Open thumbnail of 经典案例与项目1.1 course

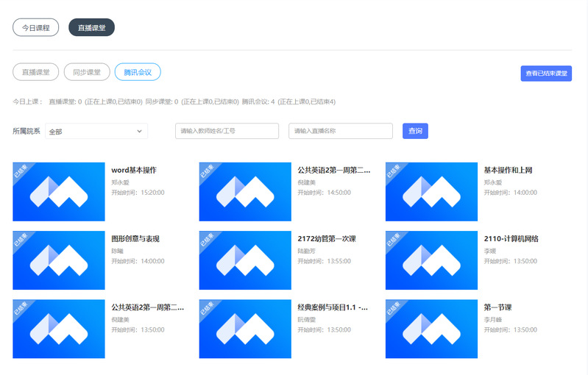245,329
